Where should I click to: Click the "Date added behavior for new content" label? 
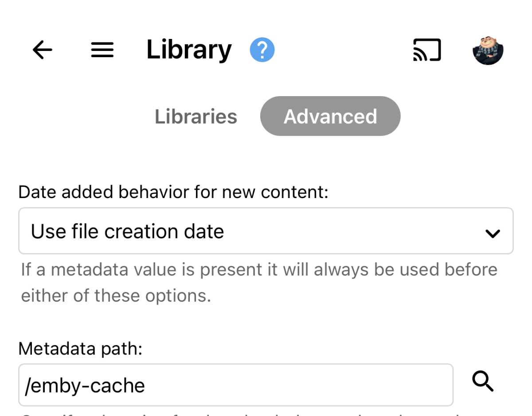tap(173, 192)
